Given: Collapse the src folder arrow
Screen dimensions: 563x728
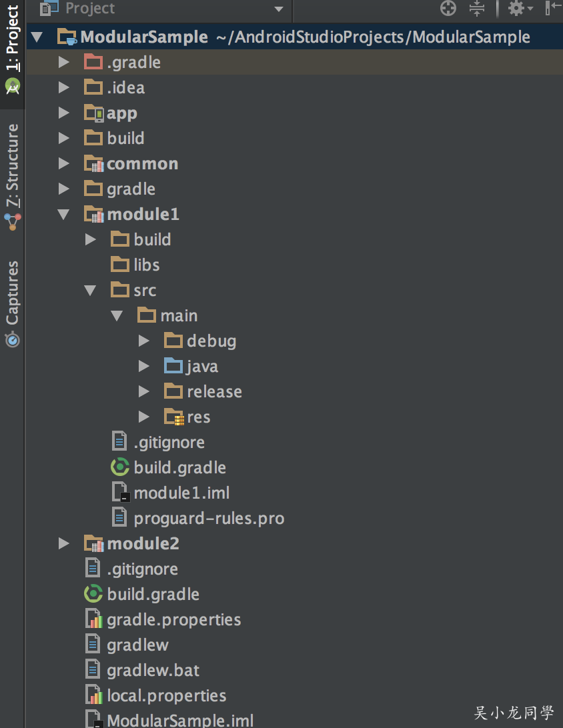Looking at the screenshot, I should coord(91,290).
